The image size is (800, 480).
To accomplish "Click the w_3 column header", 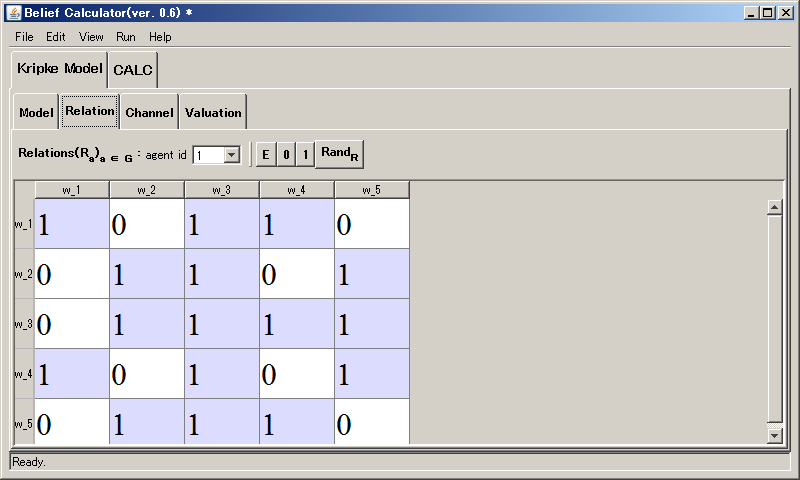I will pyautogui.click(x=221, y=190).
